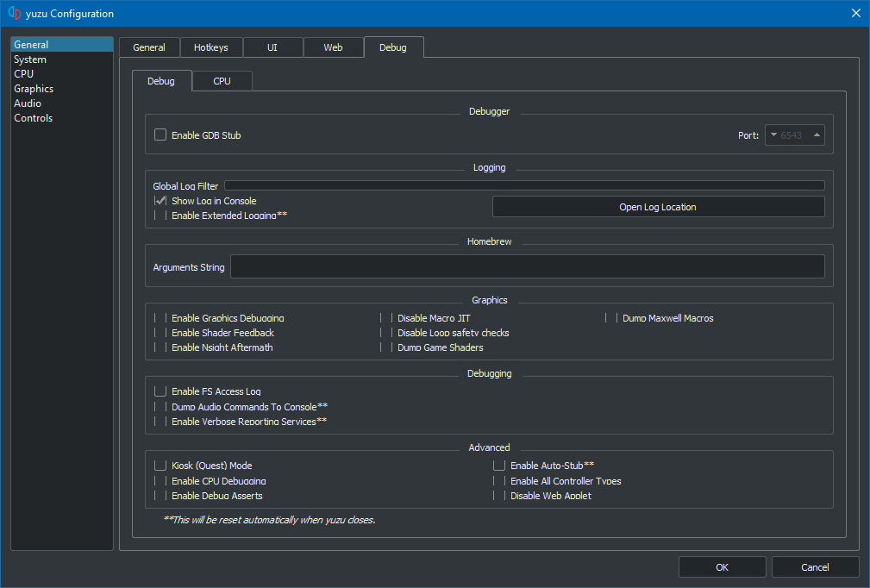The image size is (870, 588).
Task: Enable GDB Stub checkbox
Action: [x=160, y=134]
